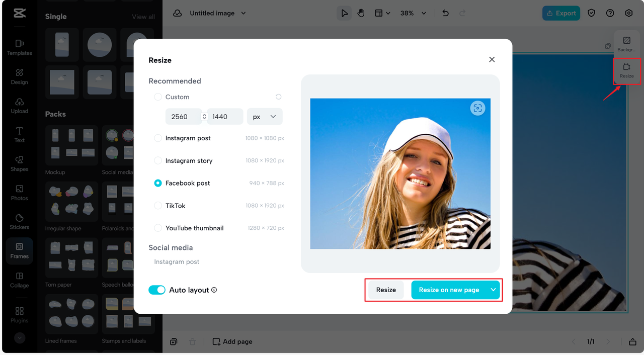Open the shield privacy icon

[x=592, y=13]
